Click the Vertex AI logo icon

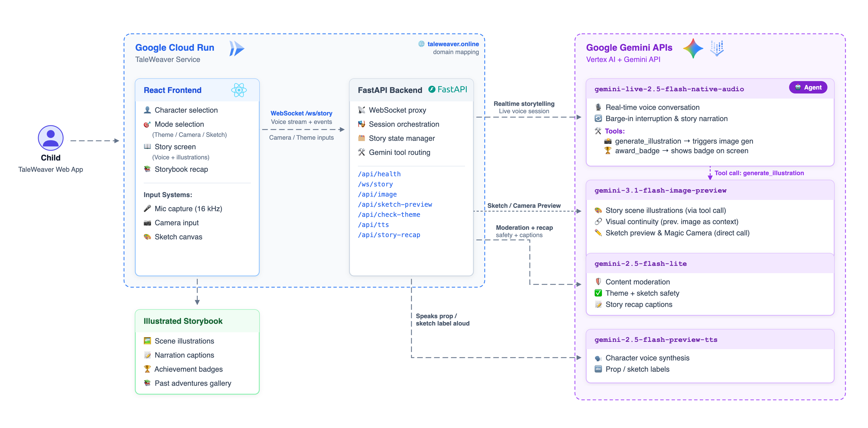717,48
